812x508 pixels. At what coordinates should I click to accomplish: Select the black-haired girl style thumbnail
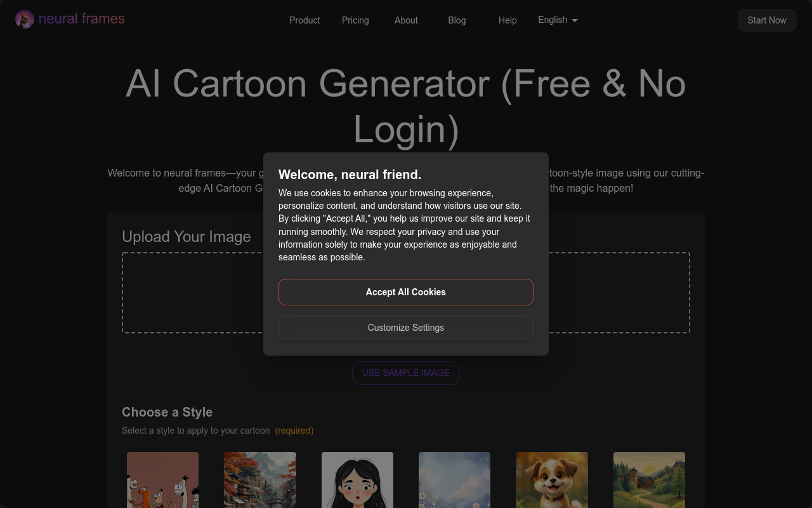pos(357,480)
